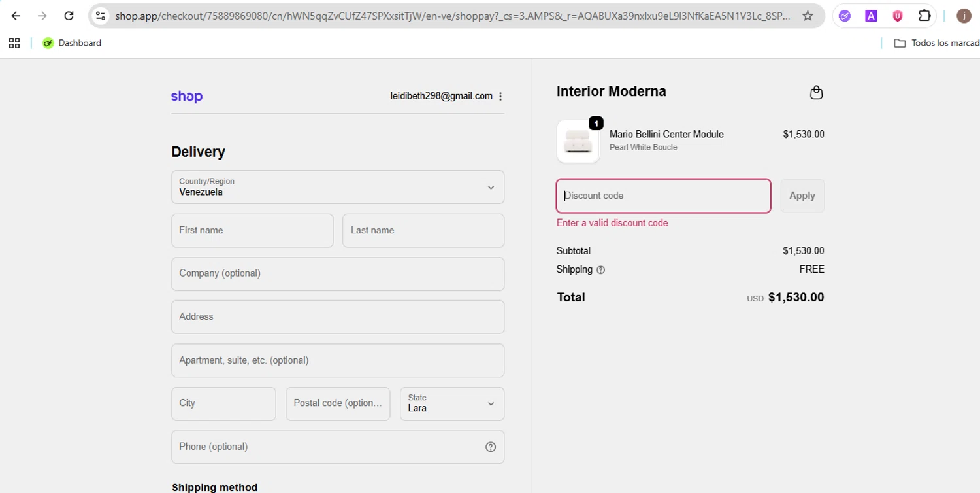The image size is (980, 493).
Task: Focus the Phone (optional) field
Action: coord(338,447)
